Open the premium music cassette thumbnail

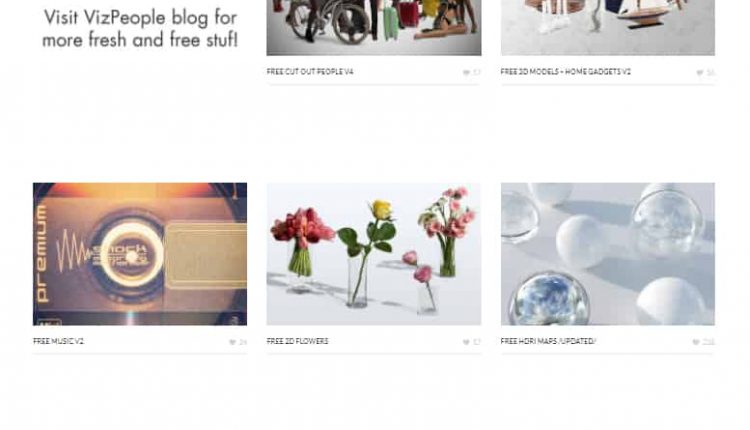[x=140, y=254]
